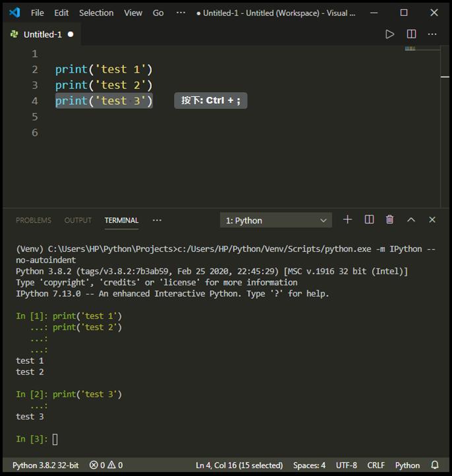
Task: Maximize panel size with chevron up
Action: (411, 220)
